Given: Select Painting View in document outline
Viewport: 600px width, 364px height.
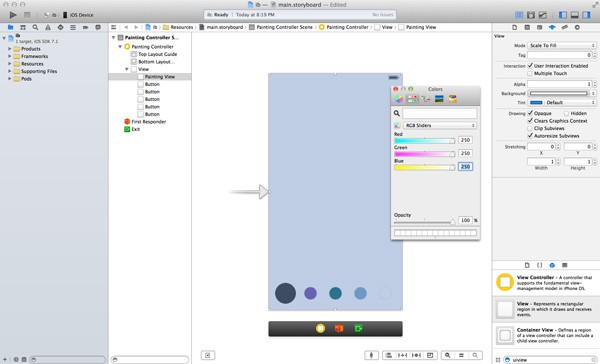Looking at the screenshot, I should click(150, 77).
